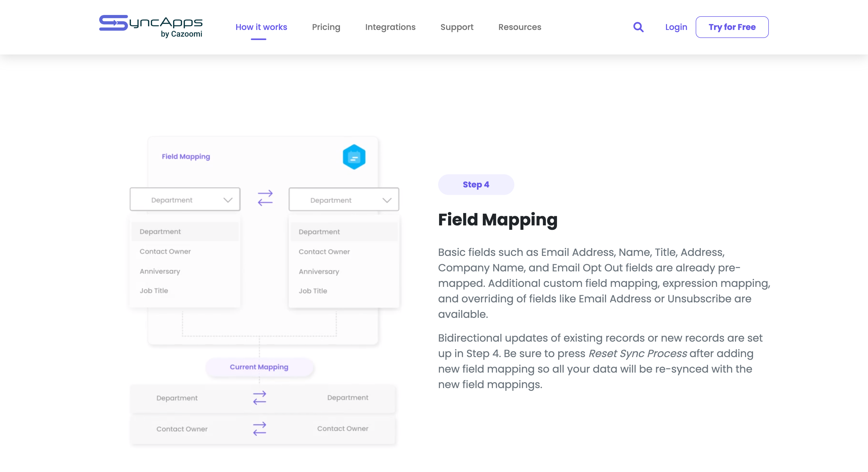
Task: Click swap arrows in Department mapping row
Action: 259,398
